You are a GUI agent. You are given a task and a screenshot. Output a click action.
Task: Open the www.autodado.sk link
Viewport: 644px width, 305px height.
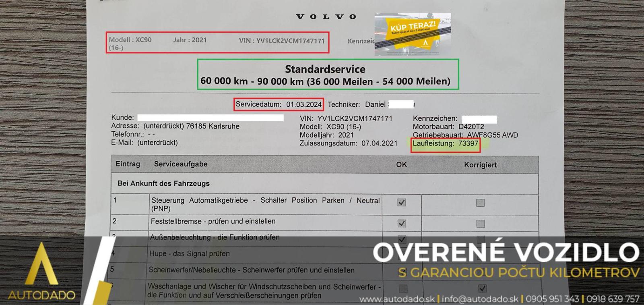[x=397, y=299]
